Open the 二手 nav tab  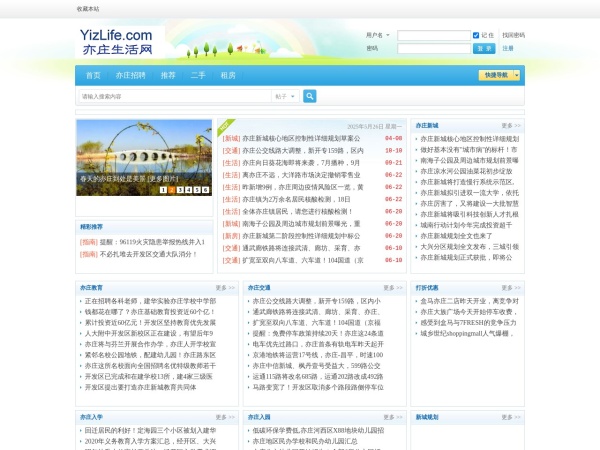coord(198,75)
